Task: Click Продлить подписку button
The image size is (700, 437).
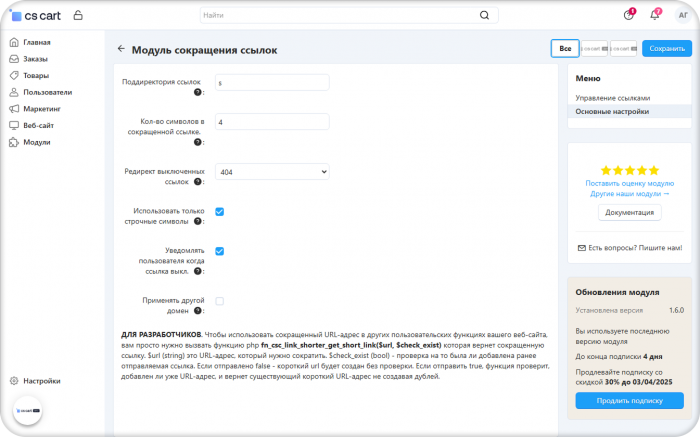Action: click(x=629, y=400)
